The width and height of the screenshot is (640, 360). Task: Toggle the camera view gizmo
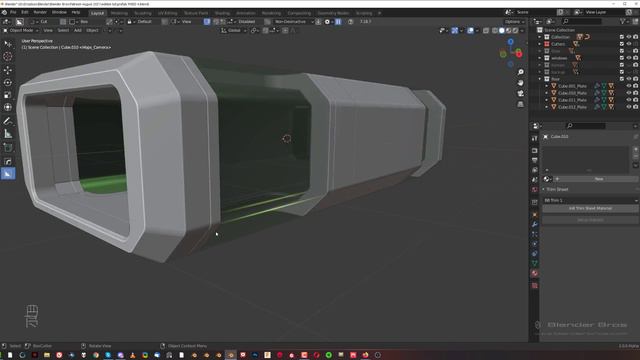click(520, 93)
